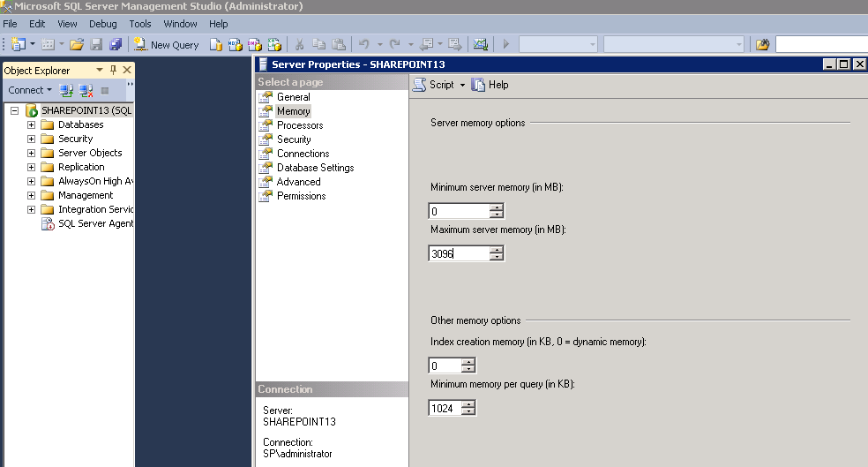Start a New Query

pos(166,45)
